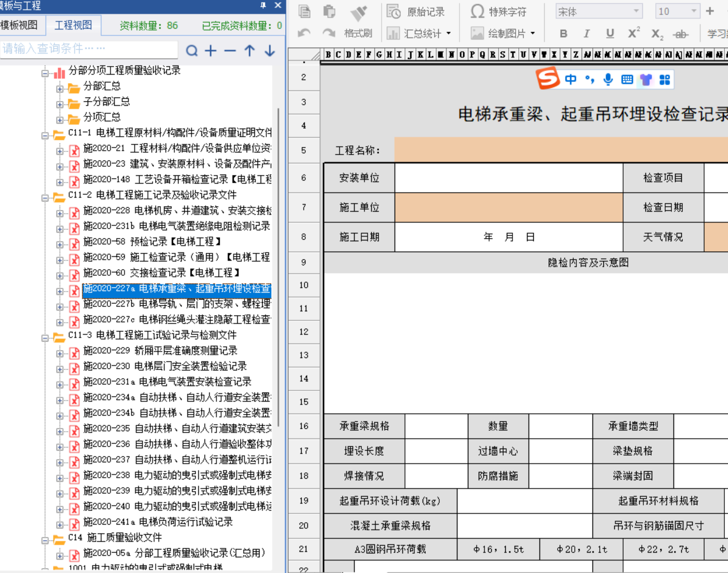Open 原始记录 original record
The image size is (728, 573).
[416, 11]
